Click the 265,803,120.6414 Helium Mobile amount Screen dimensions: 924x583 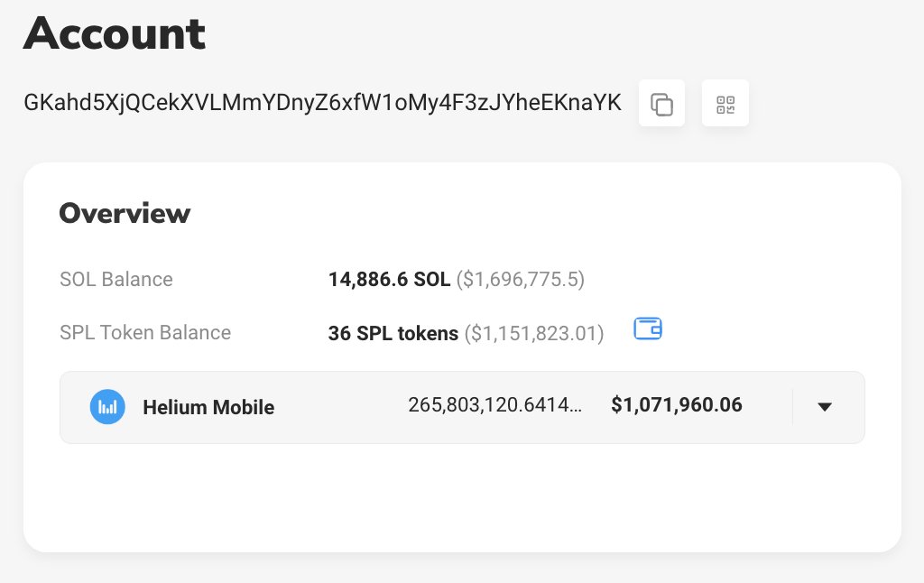pos(494,406)
